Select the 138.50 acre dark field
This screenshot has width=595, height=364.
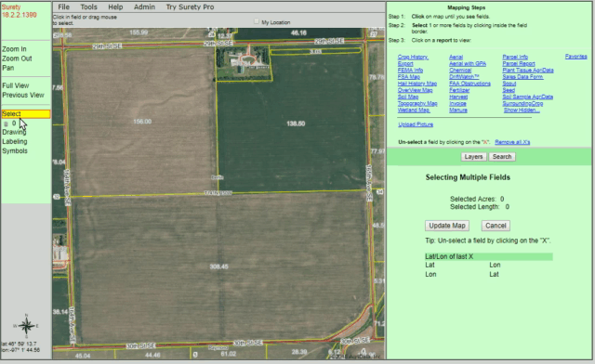click(x=296, y=123)
